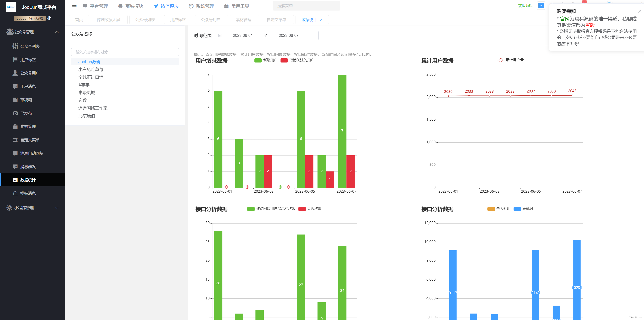Click the 自定义菜单 list icon in sidebar
This screenshot has height=320, width=644.
click(x=15, y=140)
